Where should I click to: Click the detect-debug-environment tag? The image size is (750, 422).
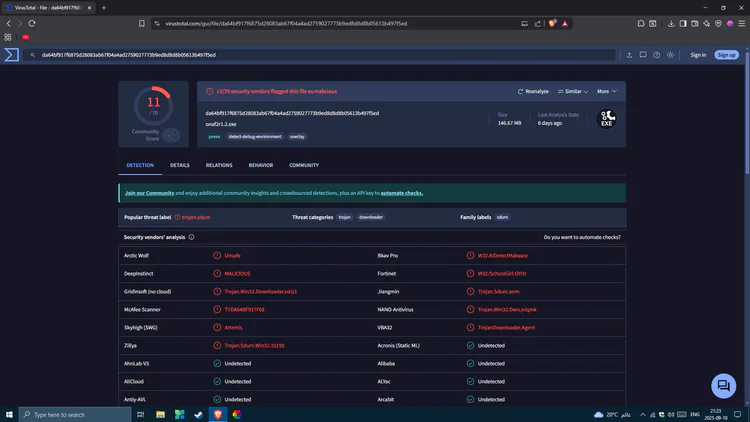255,136
